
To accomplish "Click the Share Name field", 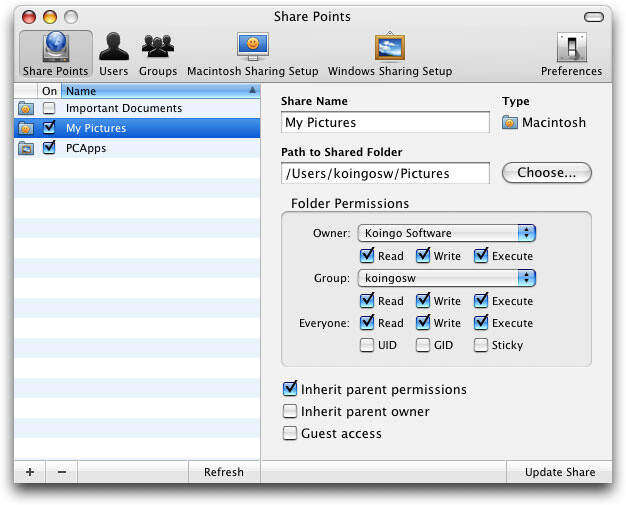I will pyautogui.click(x=385, y=122).
